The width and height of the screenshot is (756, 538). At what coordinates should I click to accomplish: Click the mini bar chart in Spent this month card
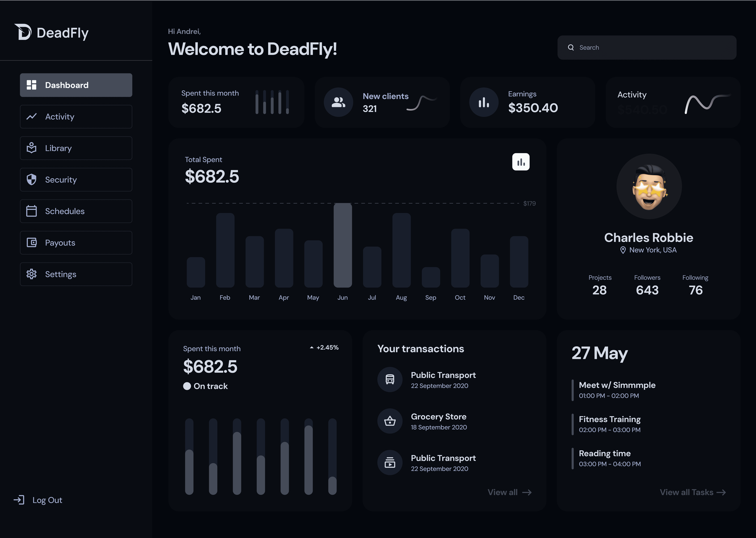click(272, 102)
